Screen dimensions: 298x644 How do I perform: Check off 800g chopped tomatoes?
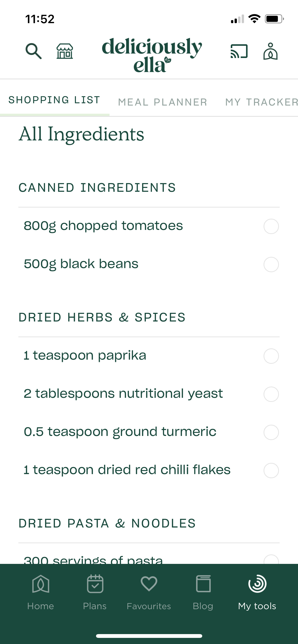point(271,226)
